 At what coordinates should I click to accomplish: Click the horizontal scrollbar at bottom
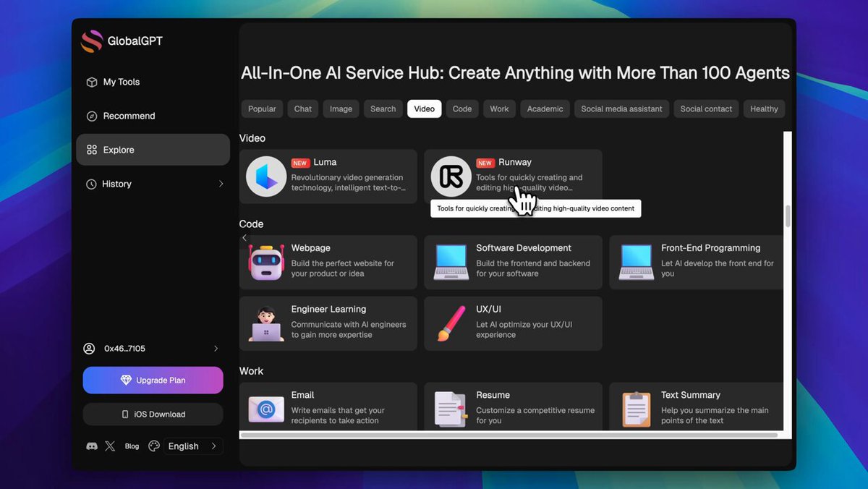(509, 435)
